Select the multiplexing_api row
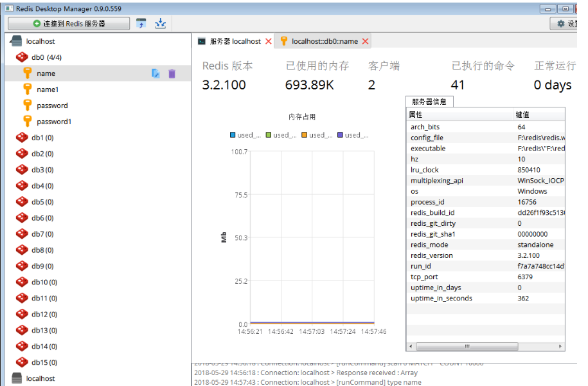This screenshot has width=588, height=386. [486, 181]
